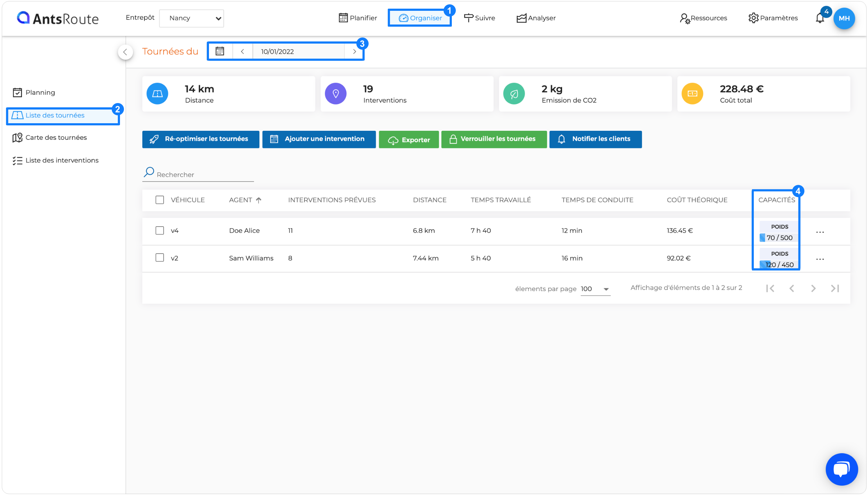Click the search magnifier icon
Screen dimensions: 868x495
(x=149, y=172)
